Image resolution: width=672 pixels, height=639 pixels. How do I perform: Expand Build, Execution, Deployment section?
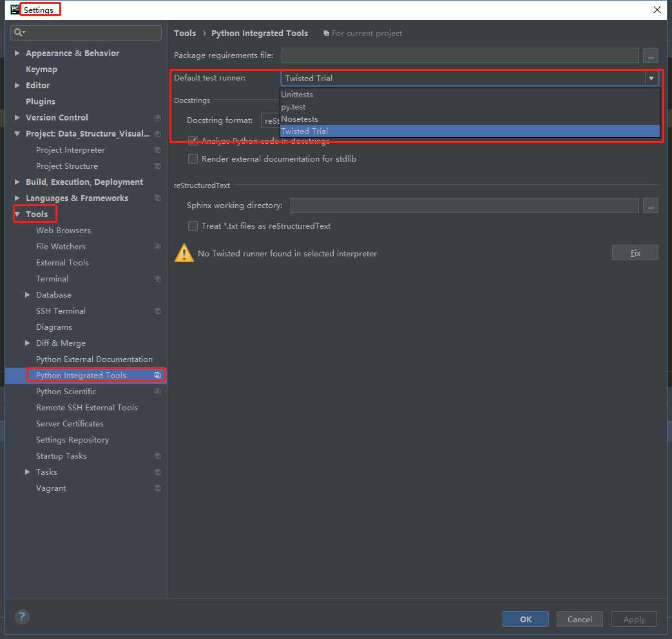pyautogui.click(x=17, y=182)
